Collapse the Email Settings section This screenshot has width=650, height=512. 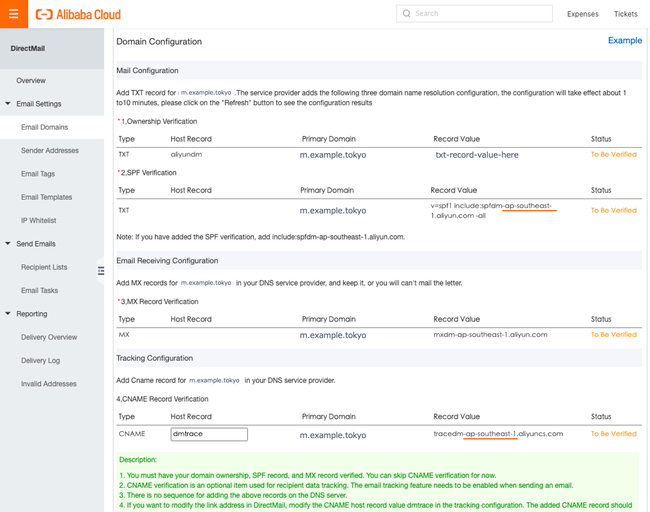tap(8, 104)
